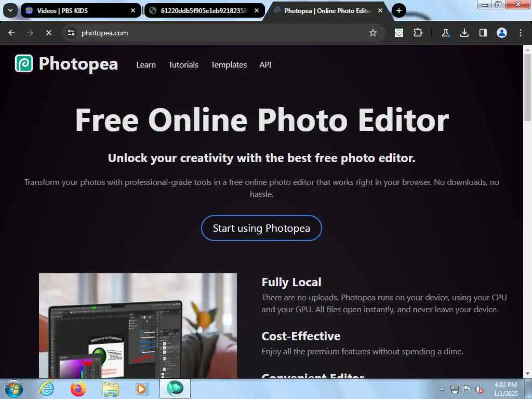The image size is (532, 399).
Task: Open the Templates nav link
Action: (x=229, y=65)
